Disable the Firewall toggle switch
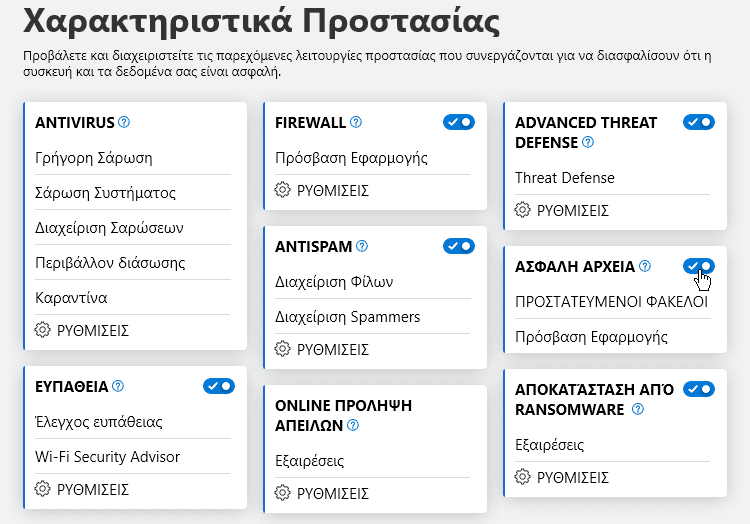Screen dimensions: 750x524 pos(459,122)
